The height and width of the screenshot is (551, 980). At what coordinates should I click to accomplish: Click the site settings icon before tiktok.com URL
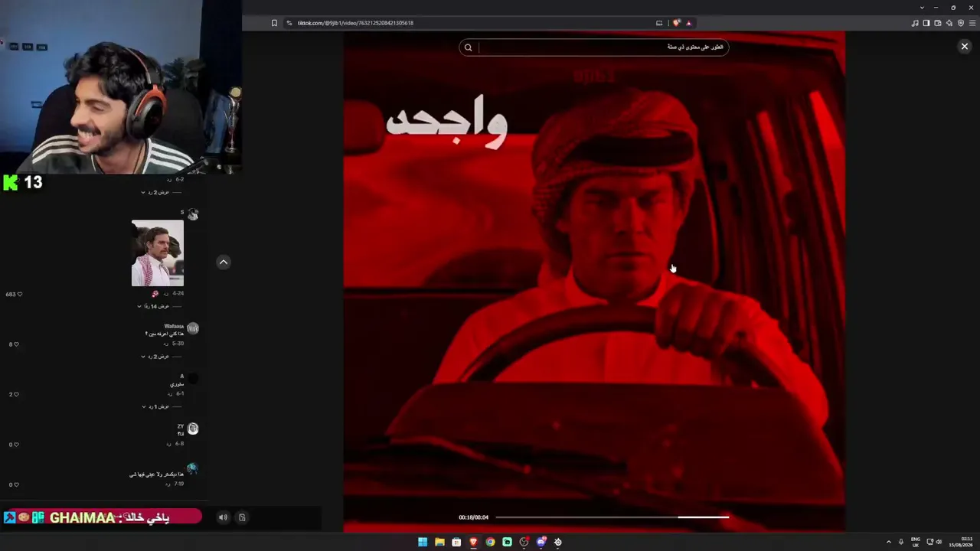289,23
